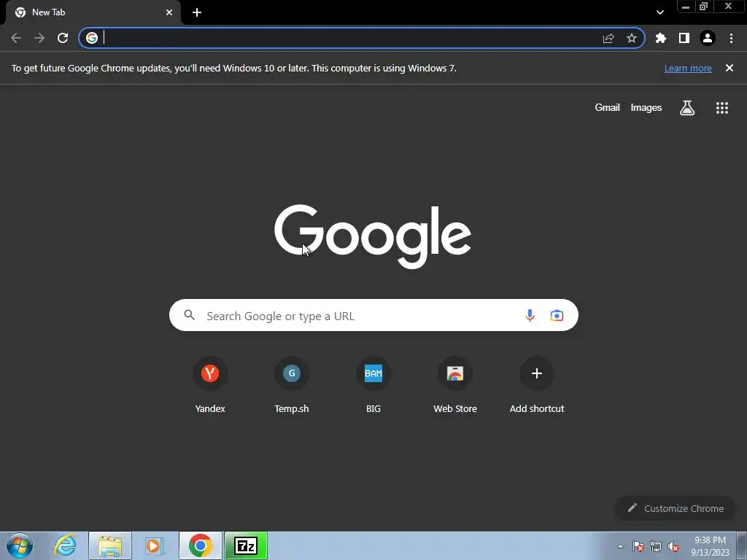Open Windows Explorer from taskbar
The width and height of the screenshot is (747, 560).
pos(110,545)
